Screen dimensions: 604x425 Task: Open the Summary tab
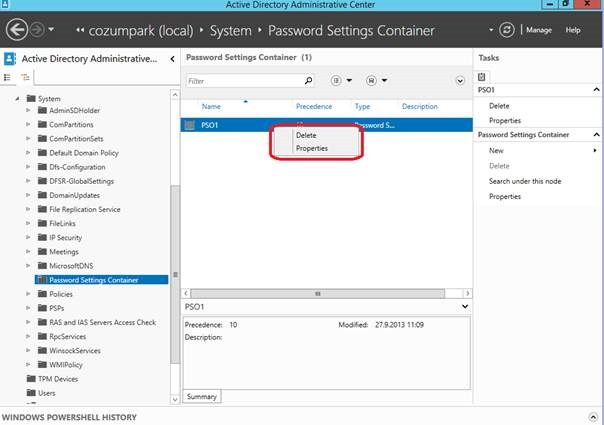click(202, 396)
